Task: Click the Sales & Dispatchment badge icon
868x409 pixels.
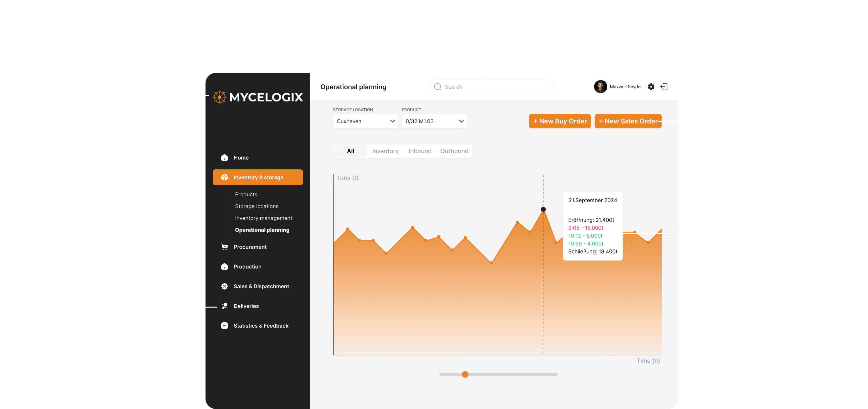Action: 225,286
